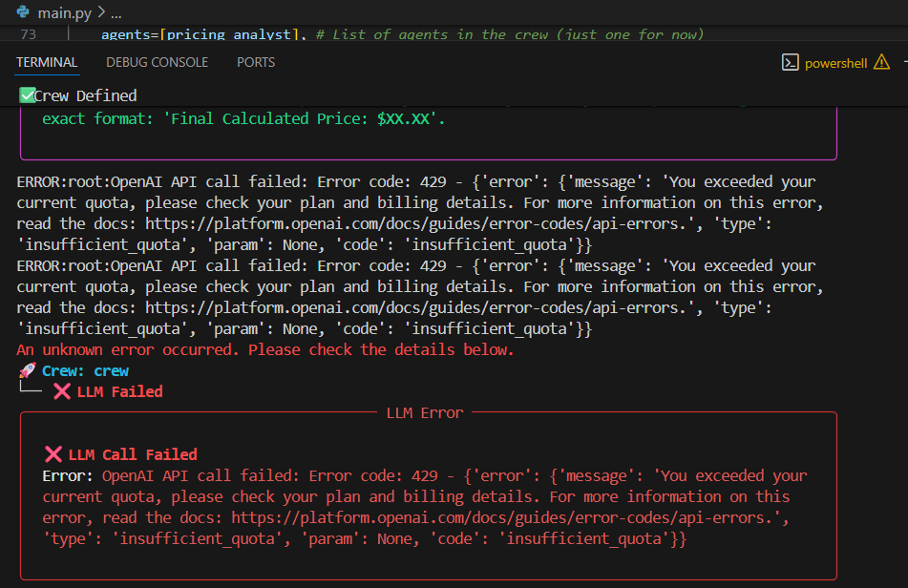Click the white 'Error:' label in the LLM Error box

tap(68, 476)
